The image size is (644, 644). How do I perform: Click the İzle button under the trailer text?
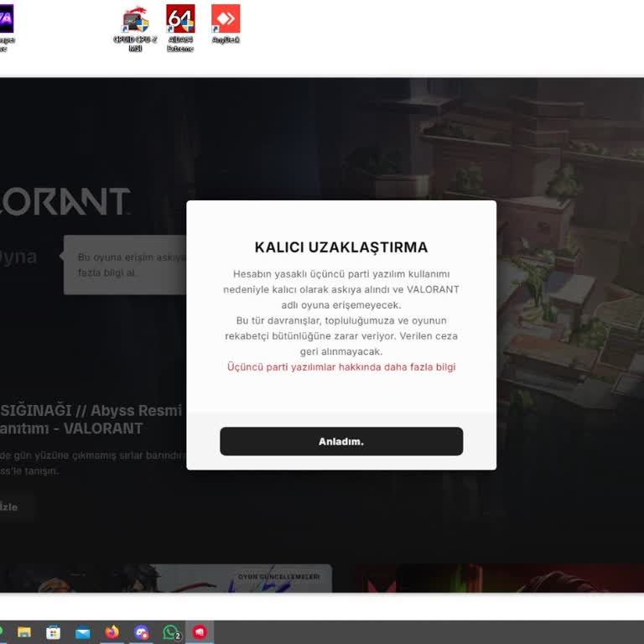click(16, 506)
